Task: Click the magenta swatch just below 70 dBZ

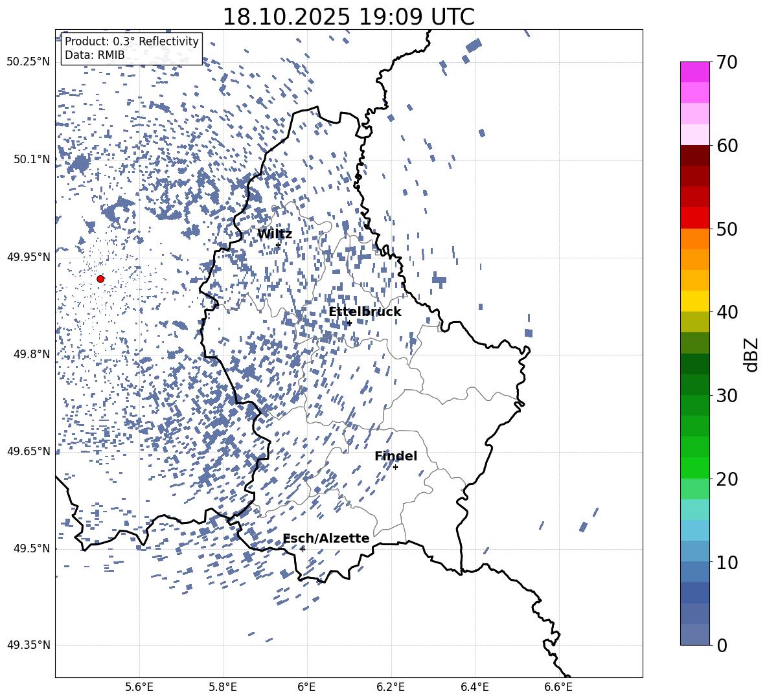Action: [x=695, y=72]
